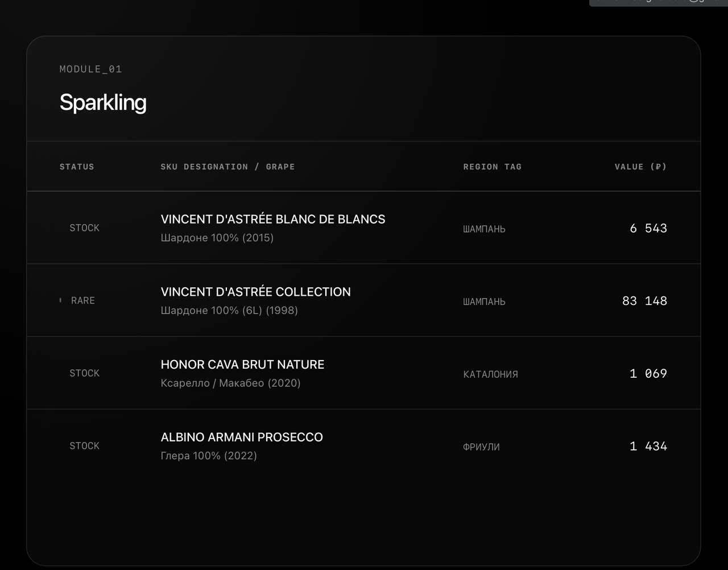The image size is (728, 570).
Task: Click the Sparkling section heading
Action: click(103, 102)
